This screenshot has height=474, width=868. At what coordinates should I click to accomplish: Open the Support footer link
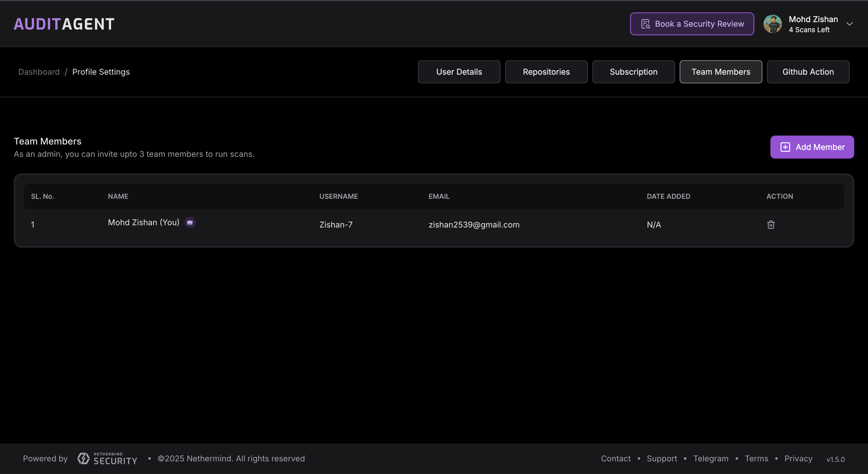click(662, 459)
